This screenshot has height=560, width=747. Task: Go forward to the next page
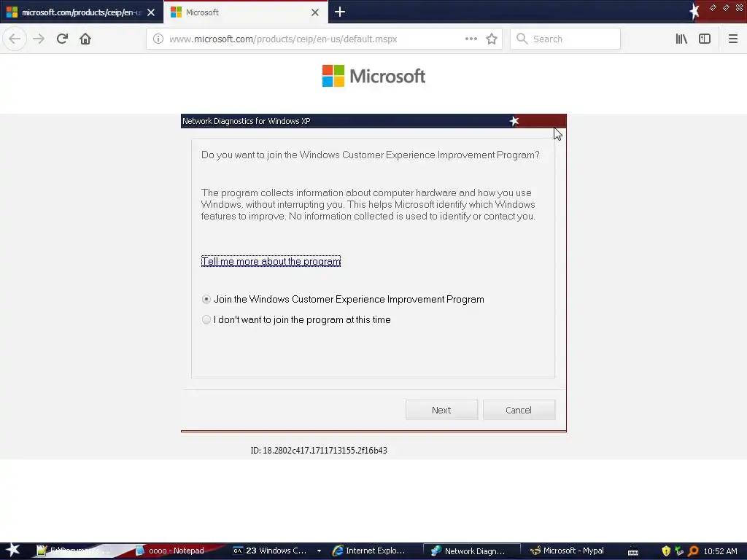39,39
